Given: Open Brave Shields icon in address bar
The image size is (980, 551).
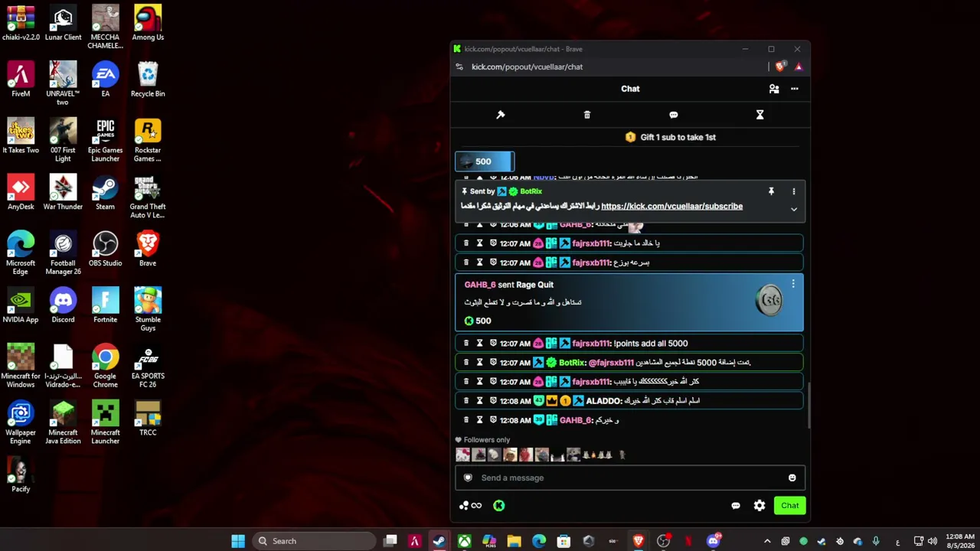Looking at the screenshot, I should (x=780, y=67).
